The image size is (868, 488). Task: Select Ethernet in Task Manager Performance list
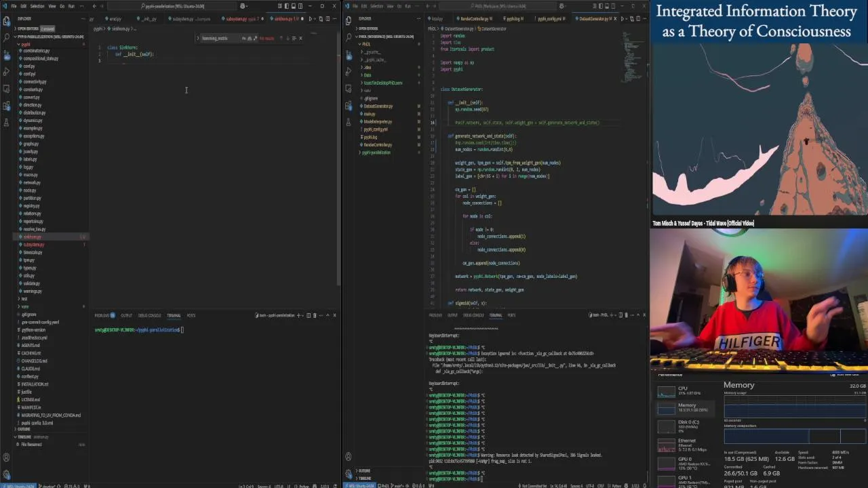click(686, 445)
